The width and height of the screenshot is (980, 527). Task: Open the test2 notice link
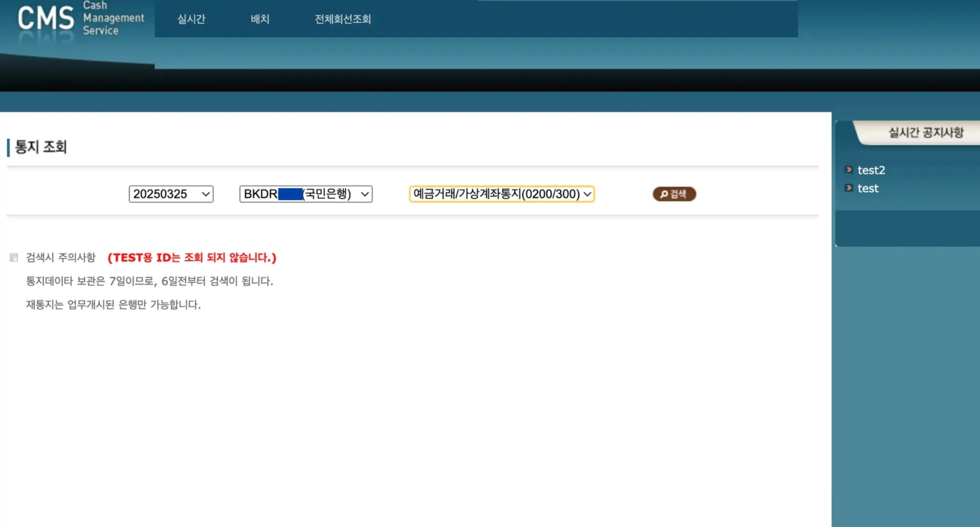click(x=871, y=170)
